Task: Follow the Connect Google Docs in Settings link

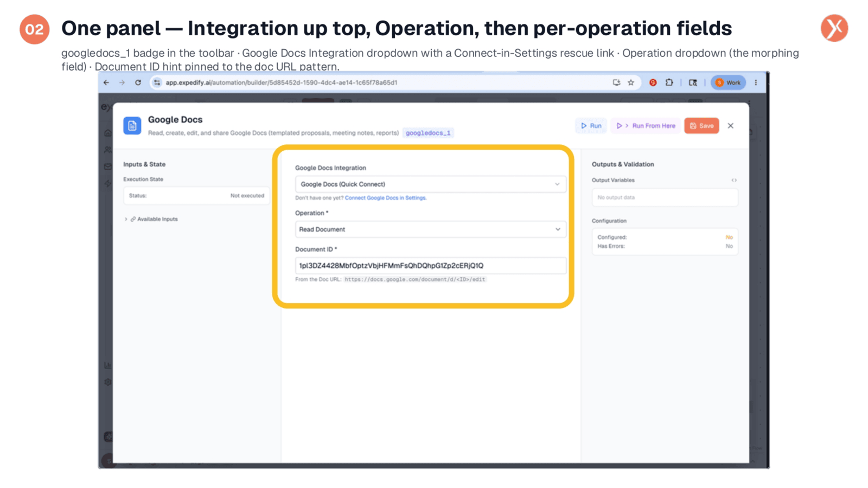Action: click(x=386, y=198)
